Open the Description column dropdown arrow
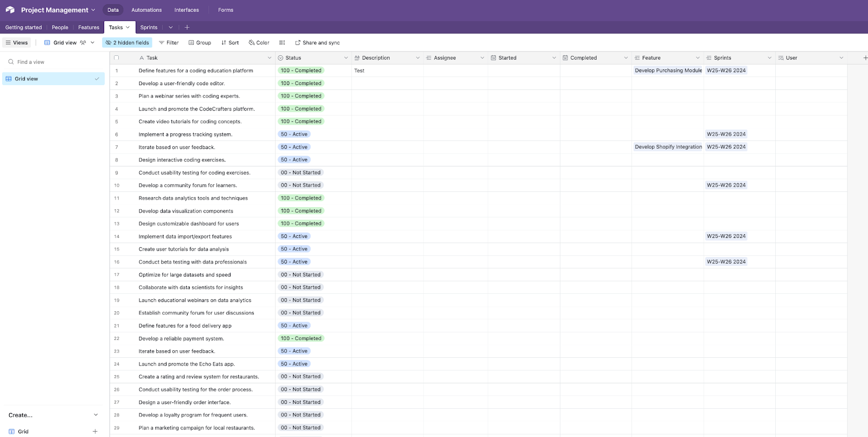The width and height of the screenshot is (868, 437). [x=418, y=58]
